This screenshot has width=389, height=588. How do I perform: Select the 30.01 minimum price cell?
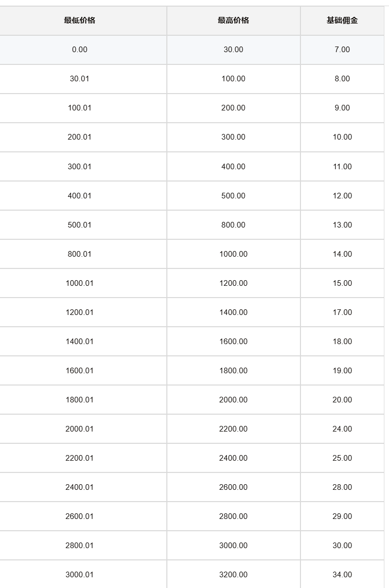(79, 79)
